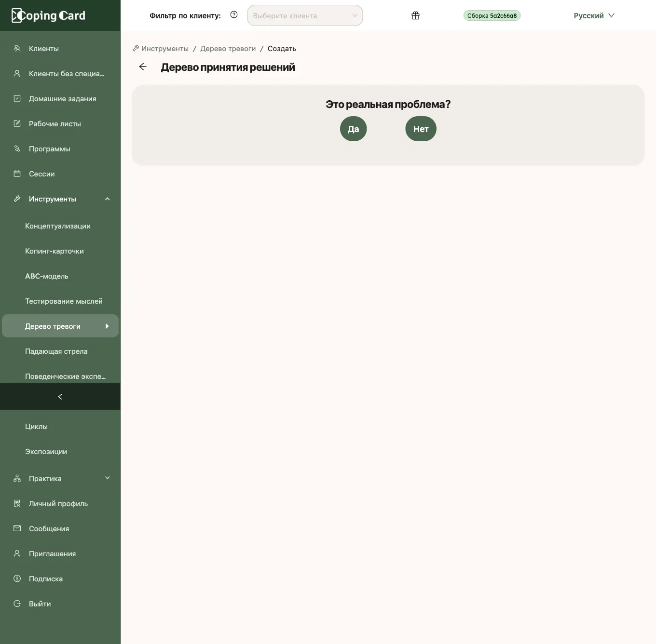Click the Инструменты wrench icon
This screenshot has height=644, width=656.
click(17, 199)
